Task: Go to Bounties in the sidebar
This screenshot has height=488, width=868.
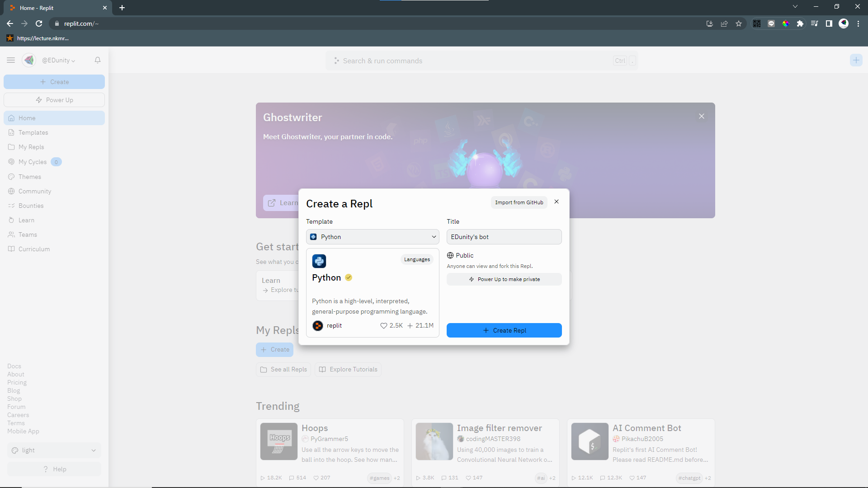Action: (31, 206)
